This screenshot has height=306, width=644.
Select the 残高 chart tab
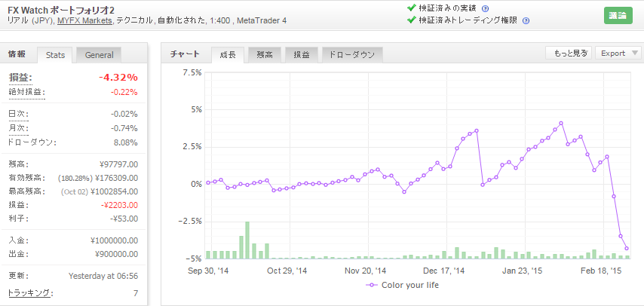[x=265, y=54]
